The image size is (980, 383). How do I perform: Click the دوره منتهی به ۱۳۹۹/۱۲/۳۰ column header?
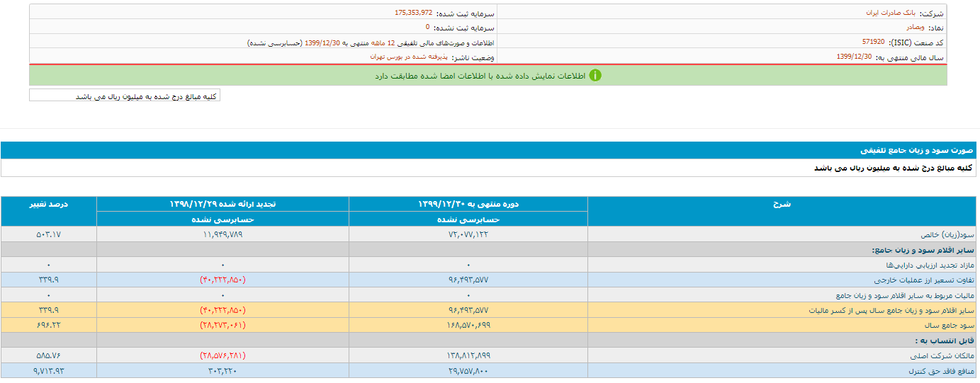tap(468, 204)
